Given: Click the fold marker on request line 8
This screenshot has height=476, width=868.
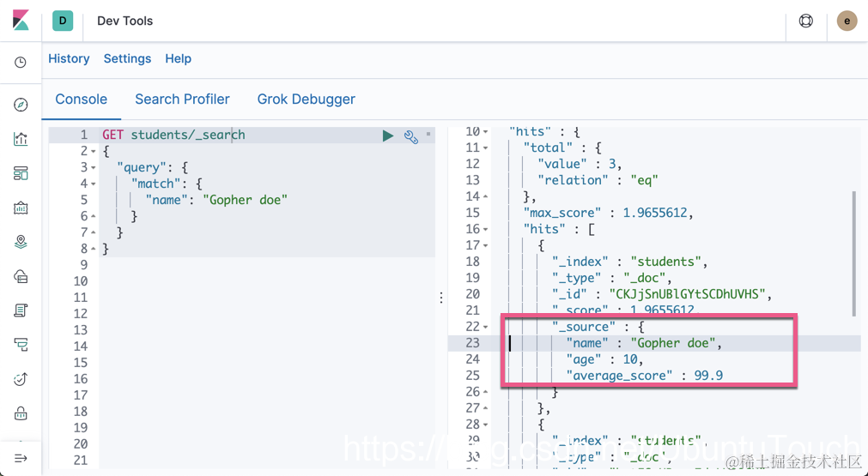Looking at the screenshot, I should pos(93,249).
